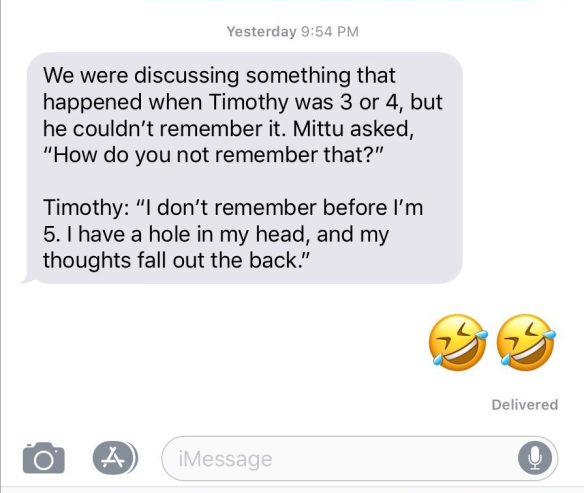Tap the microphone dictation icon

click(535, 458)
